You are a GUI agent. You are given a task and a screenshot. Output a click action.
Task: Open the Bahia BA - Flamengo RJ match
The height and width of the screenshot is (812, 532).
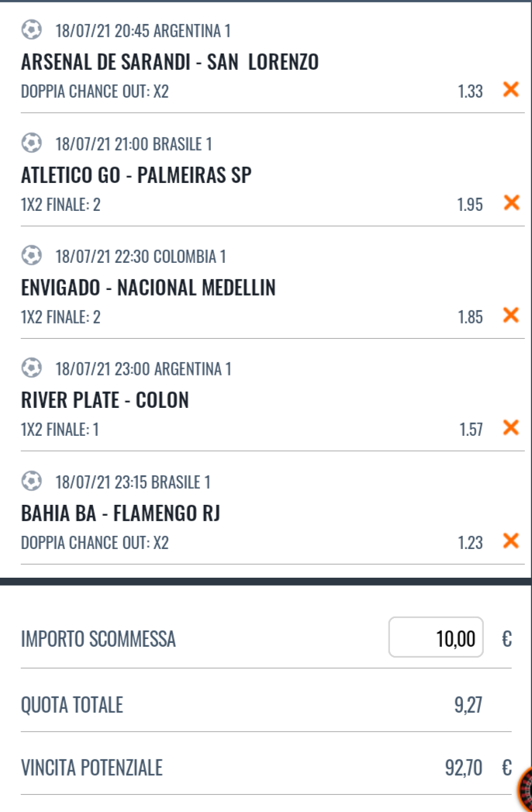coord(120,513)
